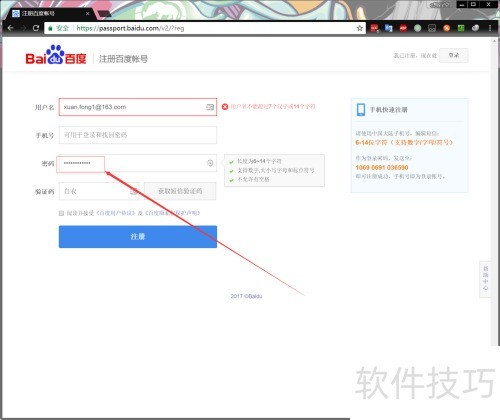Click the phone icon in the quick registration panel

click(x=361, y=109)
